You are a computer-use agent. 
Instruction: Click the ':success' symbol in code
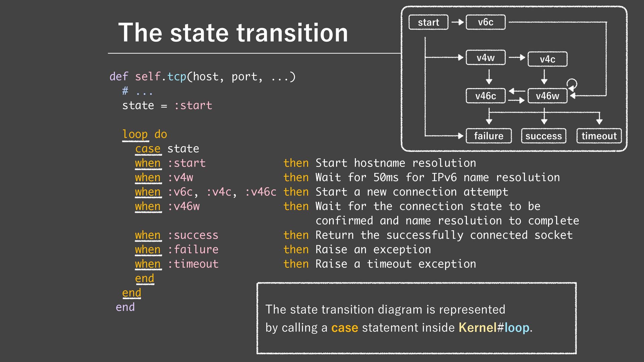pyautogui.click(x=193, y=235)
